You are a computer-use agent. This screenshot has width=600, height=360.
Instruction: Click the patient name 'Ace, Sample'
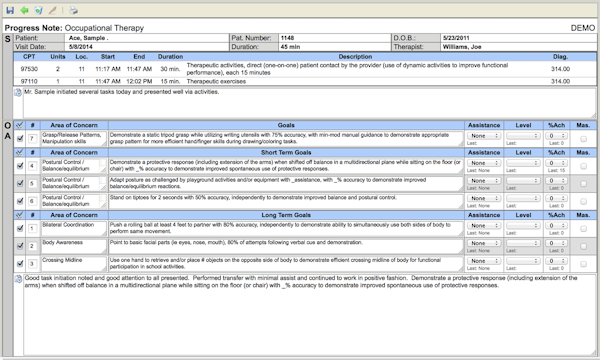(x=89, y=38)
